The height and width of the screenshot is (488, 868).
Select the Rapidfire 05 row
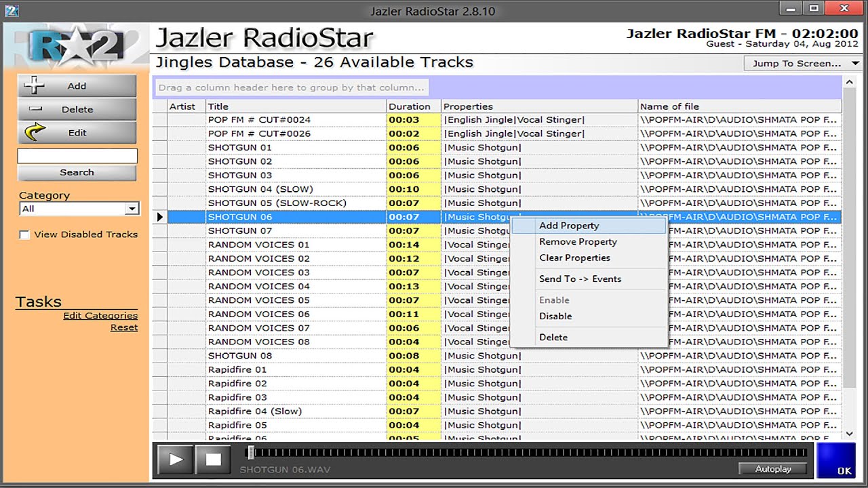496,426
